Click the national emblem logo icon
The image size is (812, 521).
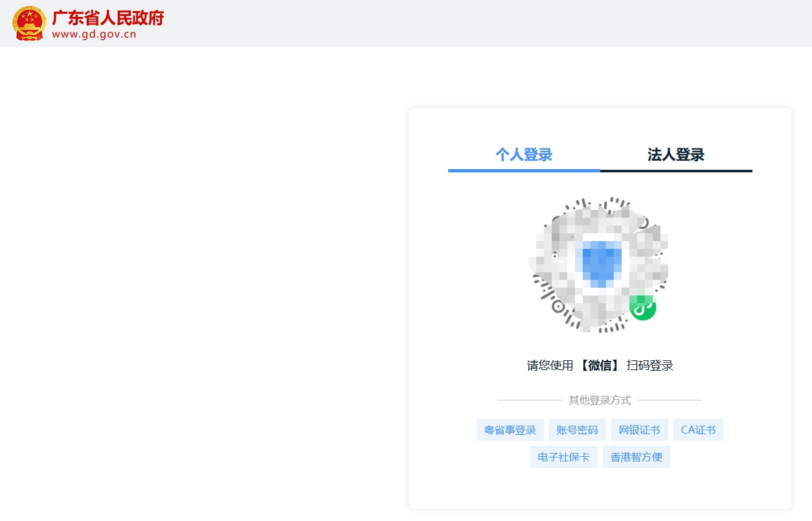29,23
